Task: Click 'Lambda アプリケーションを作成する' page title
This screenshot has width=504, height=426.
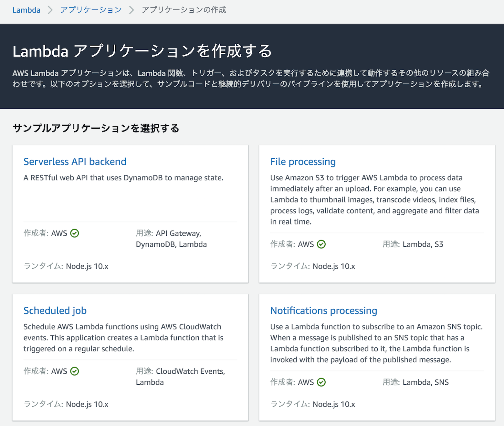Action: tap(142, 51)
